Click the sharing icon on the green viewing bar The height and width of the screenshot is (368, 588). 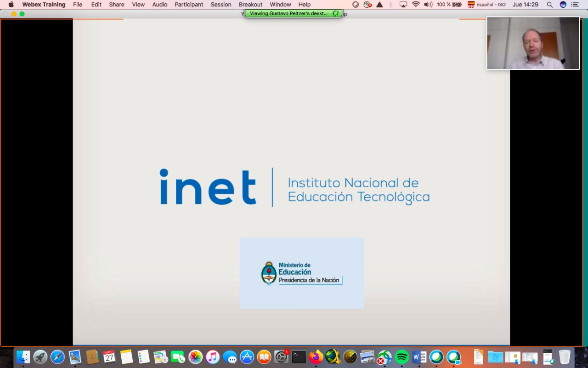[x=336, y=13]
